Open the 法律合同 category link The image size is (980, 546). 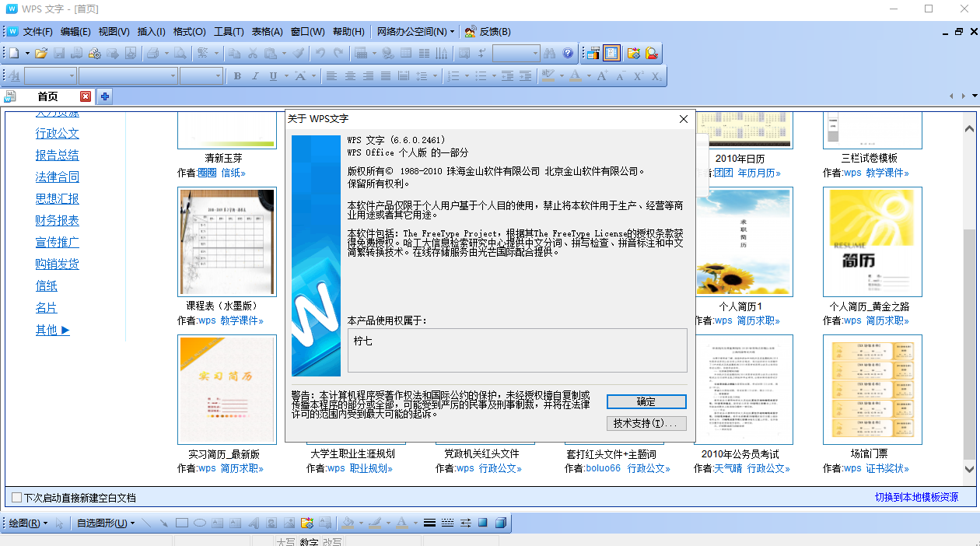point(58,177)
